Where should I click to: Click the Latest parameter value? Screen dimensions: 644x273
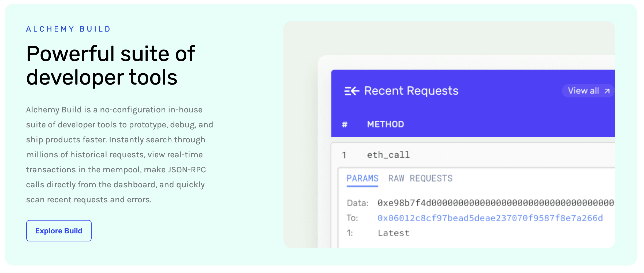coord(394,233)
